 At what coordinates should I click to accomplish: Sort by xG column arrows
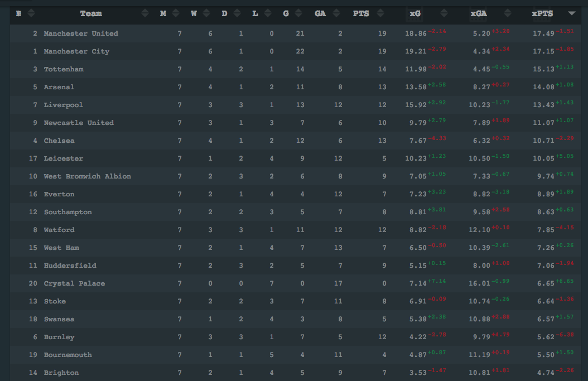coord(444,13)
